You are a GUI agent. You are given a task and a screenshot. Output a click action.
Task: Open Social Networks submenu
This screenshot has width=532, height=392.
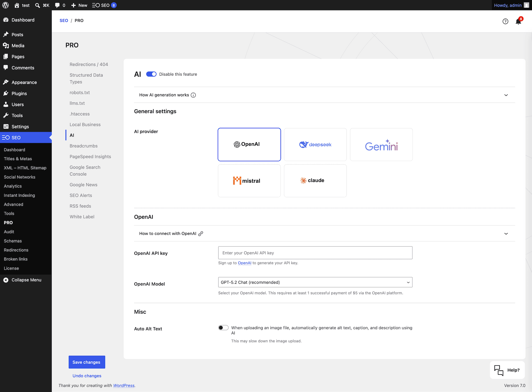19,177
